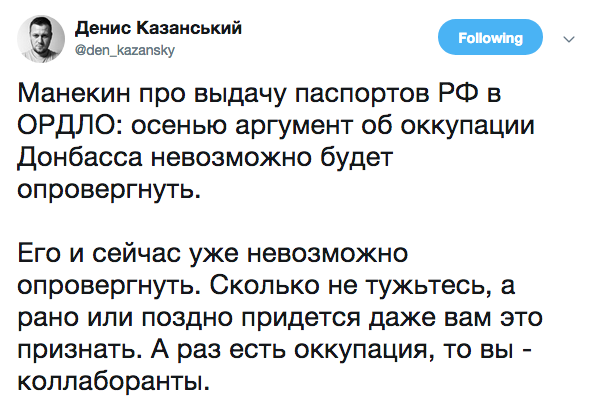Image resolution: width=607 pixels, height=406 pixels.
Task: Visit the @den_kazansky handle link
Action: click(125, 50)
